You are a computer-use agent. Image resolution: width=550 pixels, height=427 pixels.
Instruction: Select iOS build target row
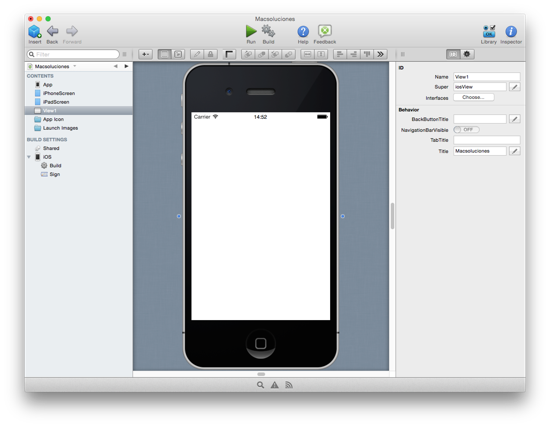79,157
